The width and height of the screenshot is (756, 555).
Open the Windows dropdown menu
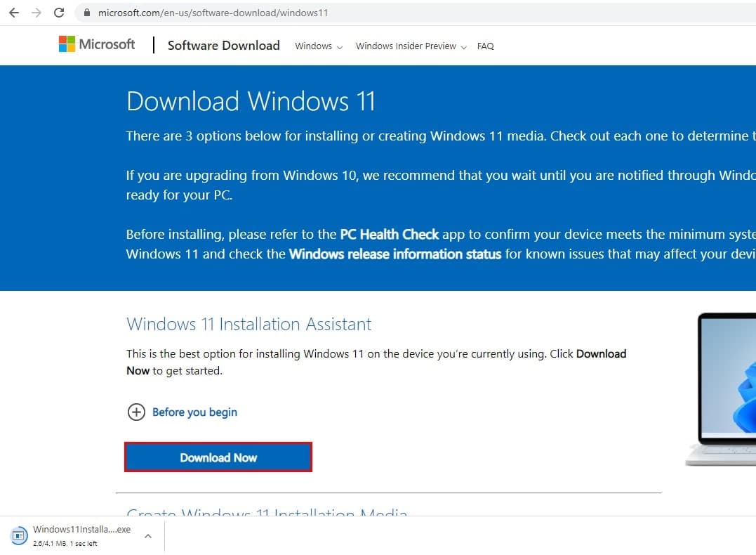tap(319, 46)
